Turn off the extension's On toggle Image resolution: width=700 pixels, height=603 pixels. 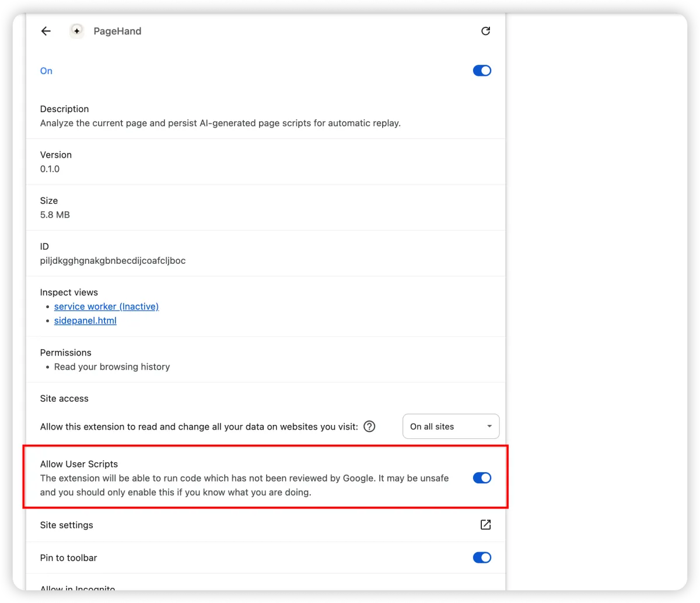pyautogui.click(x=482, y=71)
